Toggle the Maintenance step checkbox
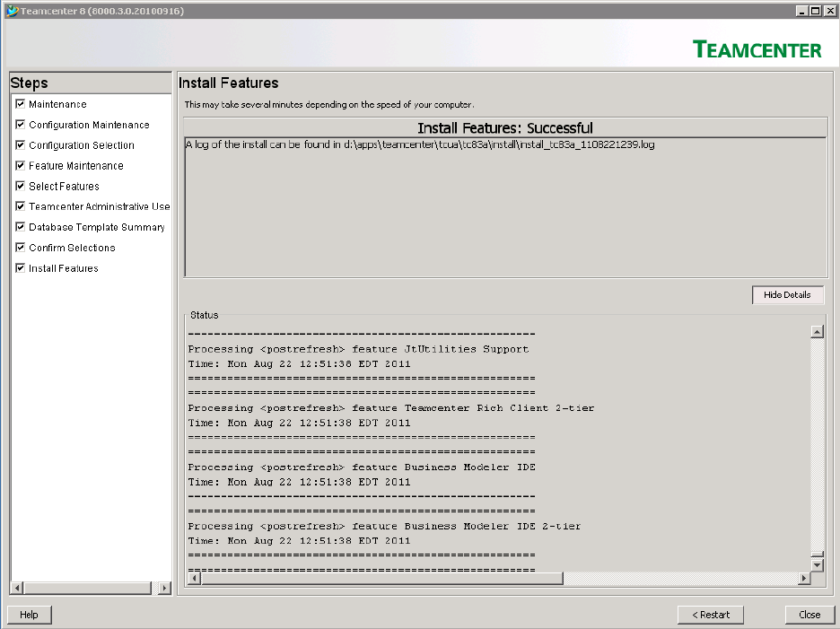840x629 pixels. point(21,104)
